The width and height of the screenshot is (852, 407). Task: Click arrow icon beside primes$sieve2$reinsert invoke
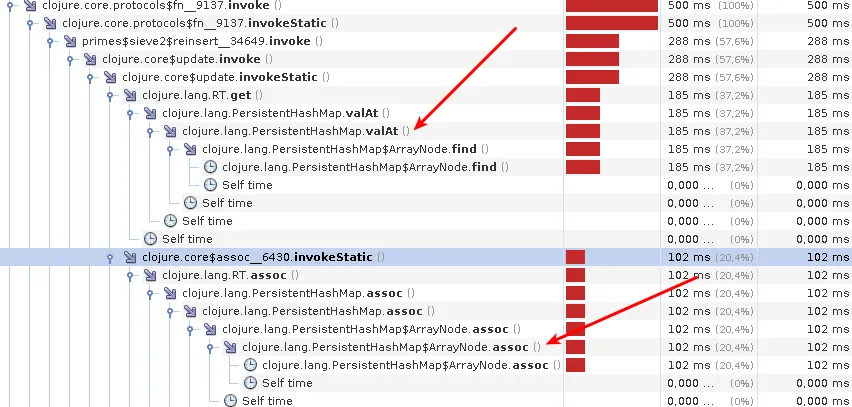pos(70,41)
